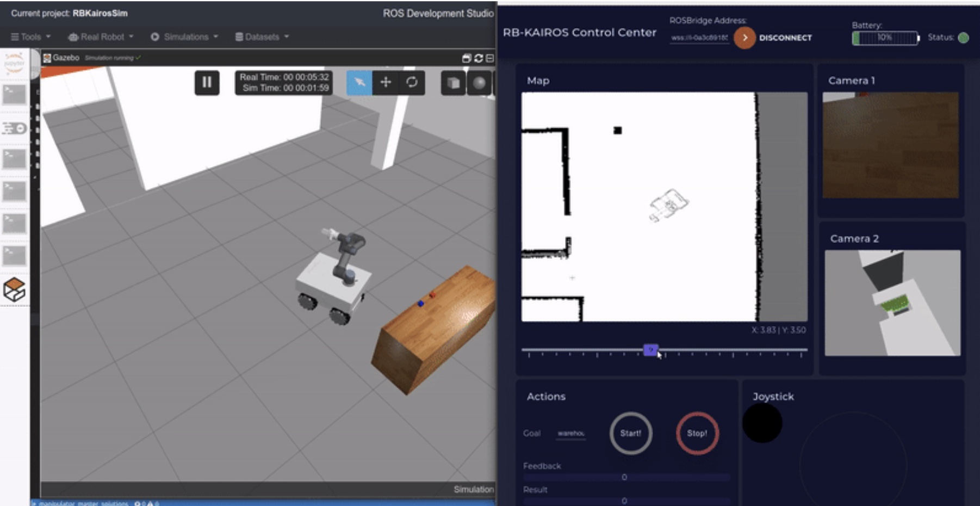Screen dimensions: 980x506
Task: Click the Real Time / Sim Time display
Action: point(284,83)
